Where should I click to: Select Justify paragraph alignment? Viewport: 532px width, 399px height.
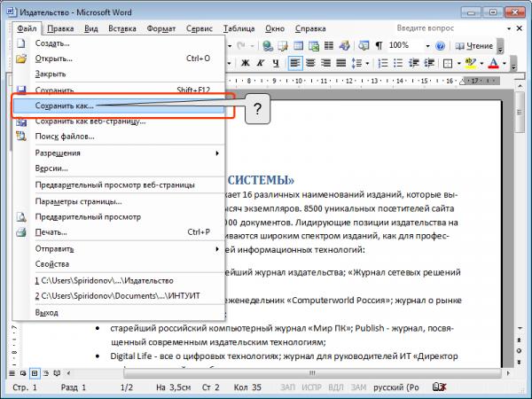[341, 64]
